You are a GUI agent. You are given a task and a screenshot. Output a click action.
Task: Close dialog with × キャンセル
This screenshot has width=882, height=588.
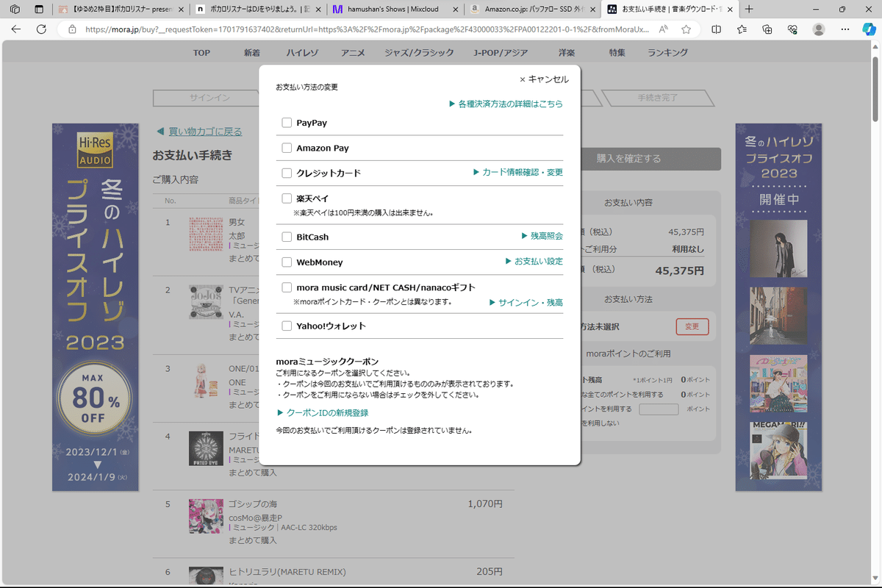pos(544,79)
